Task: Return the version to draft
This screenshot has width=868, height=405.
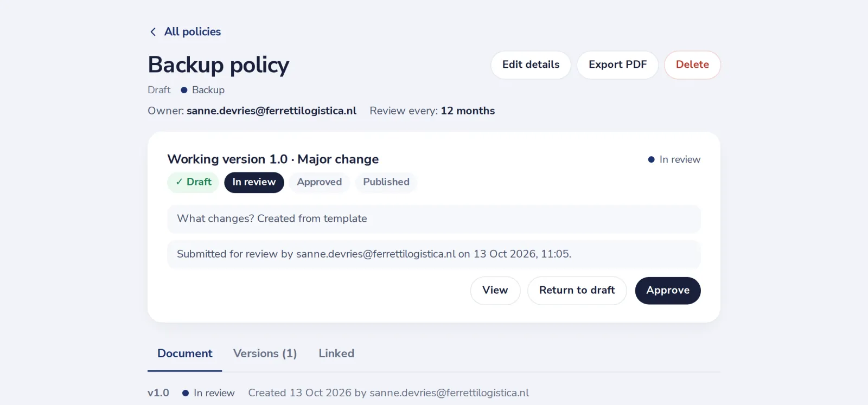Action: tap(577, 291)
